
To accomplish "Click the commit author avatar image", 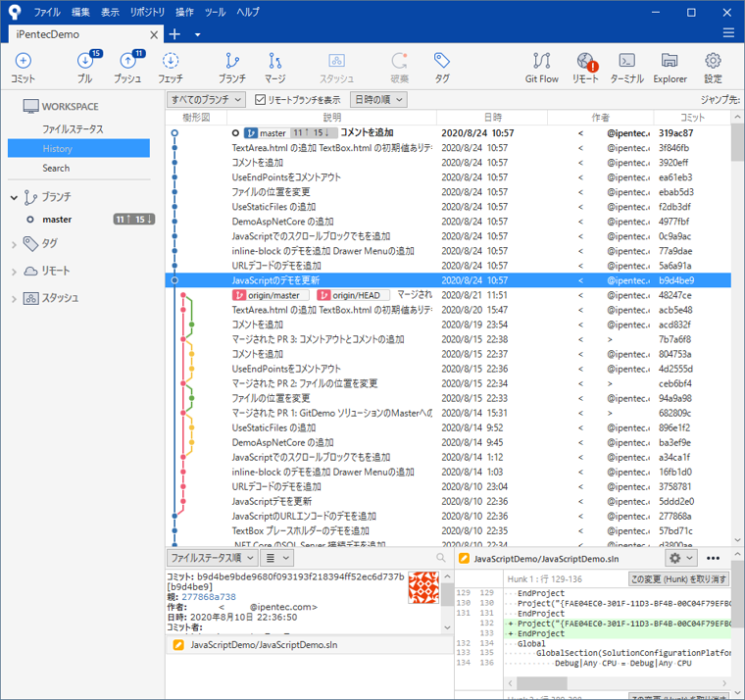I will pyautogui.click(x=423, y=587).
